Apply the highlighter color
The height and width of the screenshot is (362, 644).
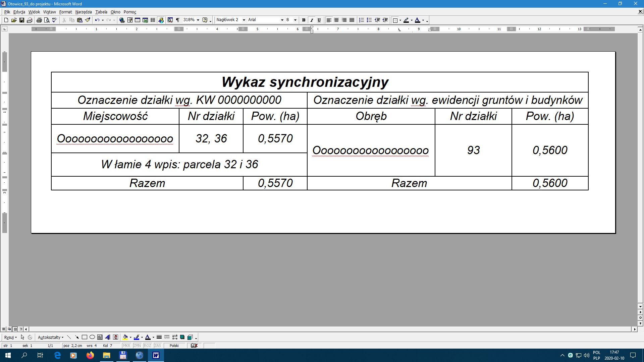point(406,20)
